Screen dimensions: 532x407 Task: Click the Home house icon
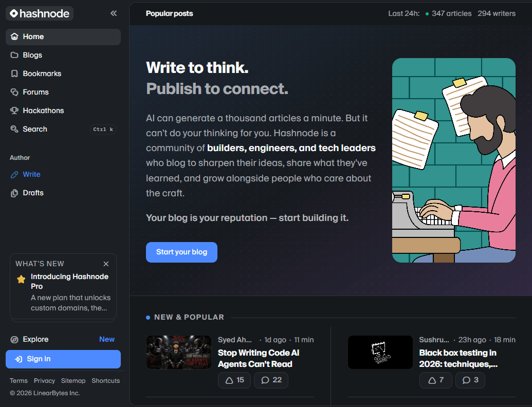point(14,36)
